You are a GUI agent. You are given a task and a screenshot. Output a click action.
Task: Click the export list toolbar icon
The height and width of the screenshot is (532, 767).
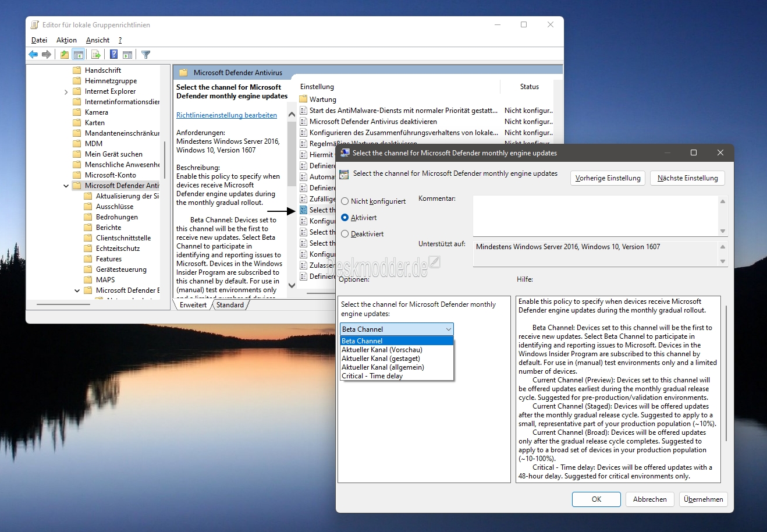pos(96,55)
